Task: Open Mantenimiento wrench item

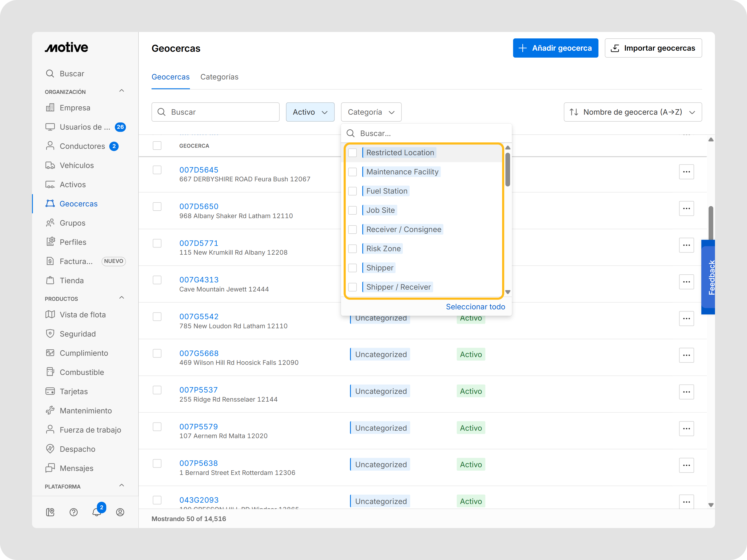Action: [85, 410]
